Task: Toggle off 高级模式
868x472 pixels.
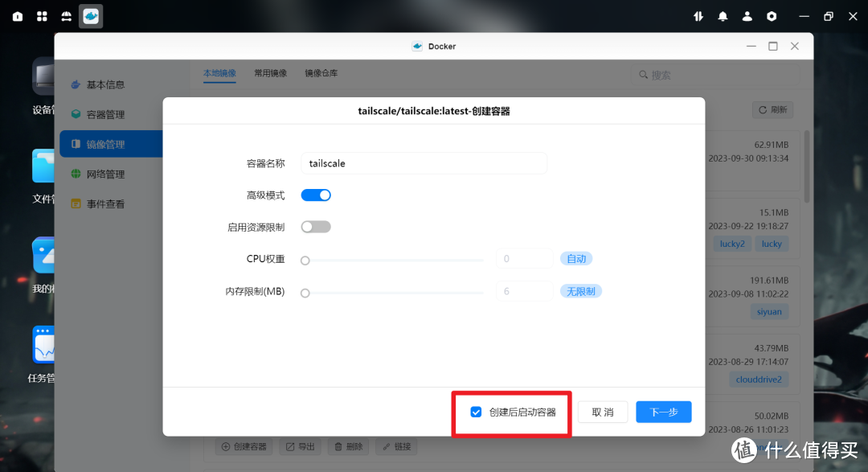Action: tap(316, 195)
